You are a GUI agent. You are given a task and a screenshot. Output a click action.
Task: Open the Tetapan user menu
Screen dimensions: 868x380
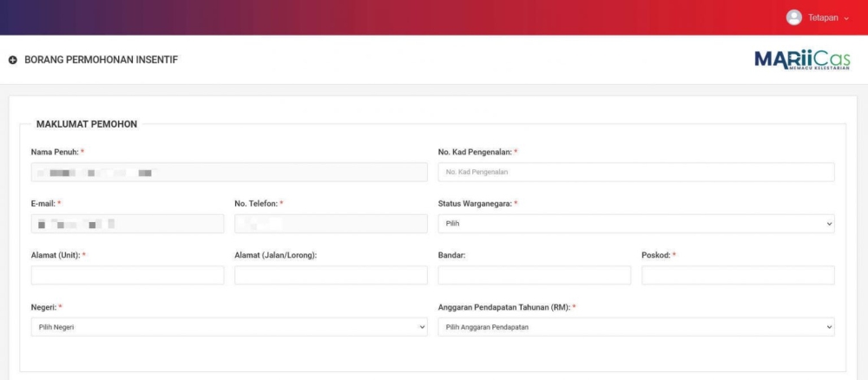click(x=822, y=17)
